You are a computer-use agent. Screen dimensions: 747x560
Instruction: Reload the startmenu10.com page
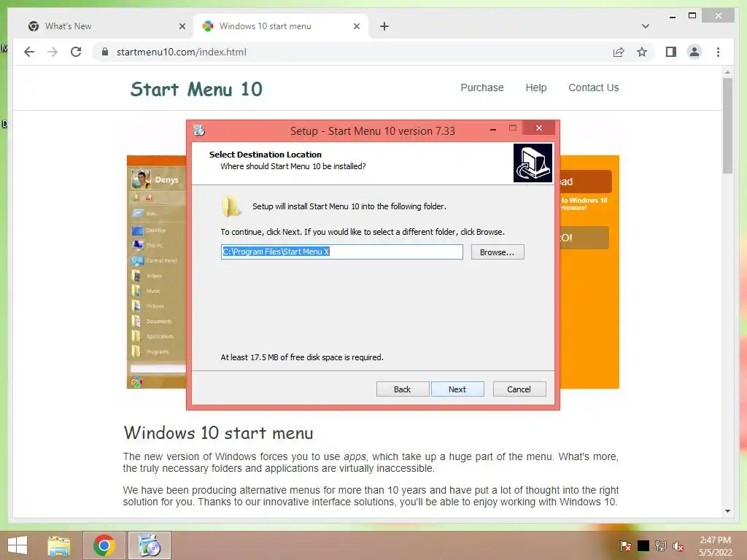[x=76, y=52]
